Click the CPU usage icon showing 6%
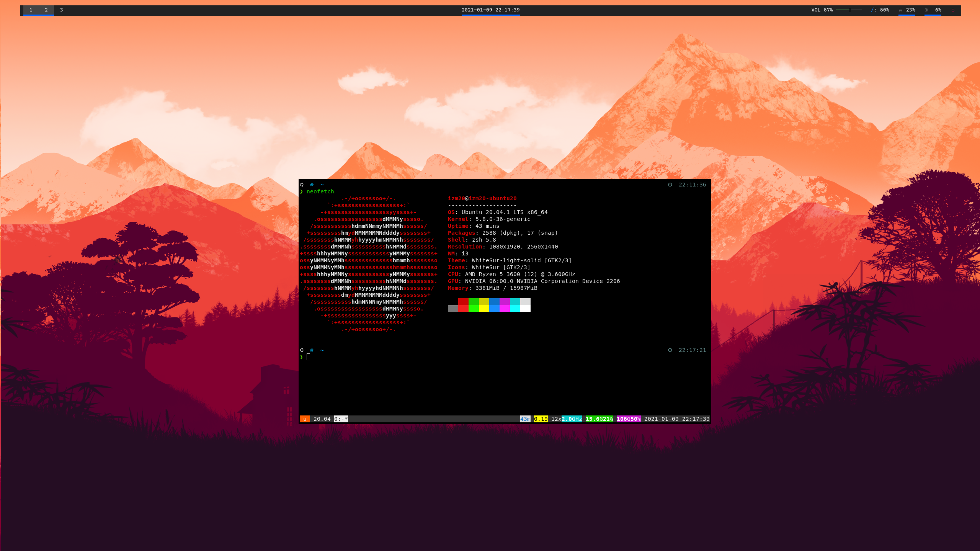Screen dimensions: 980x551 927,10
